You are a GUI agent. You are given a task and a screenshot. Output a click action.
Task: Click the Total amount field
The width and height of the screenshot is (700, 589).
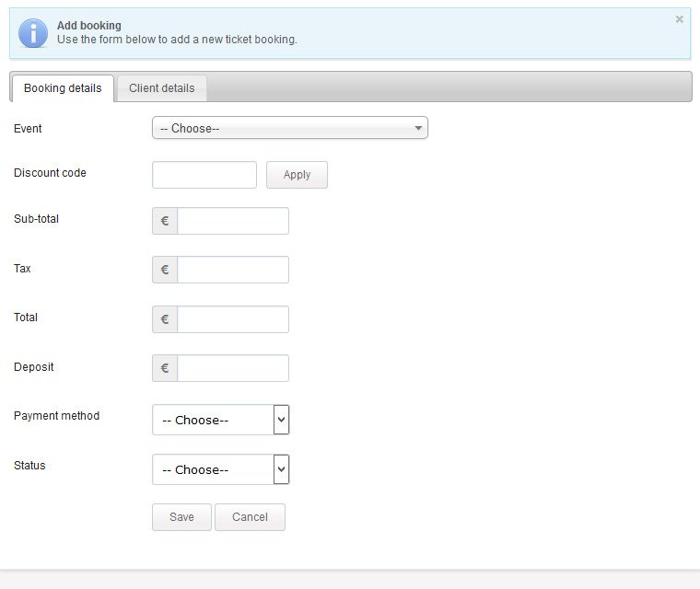tap(233, 319)
